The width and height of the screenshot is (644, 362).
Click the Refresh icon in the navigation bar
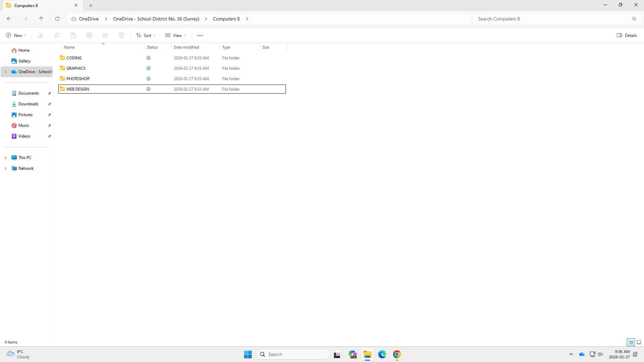click(57, 19)
